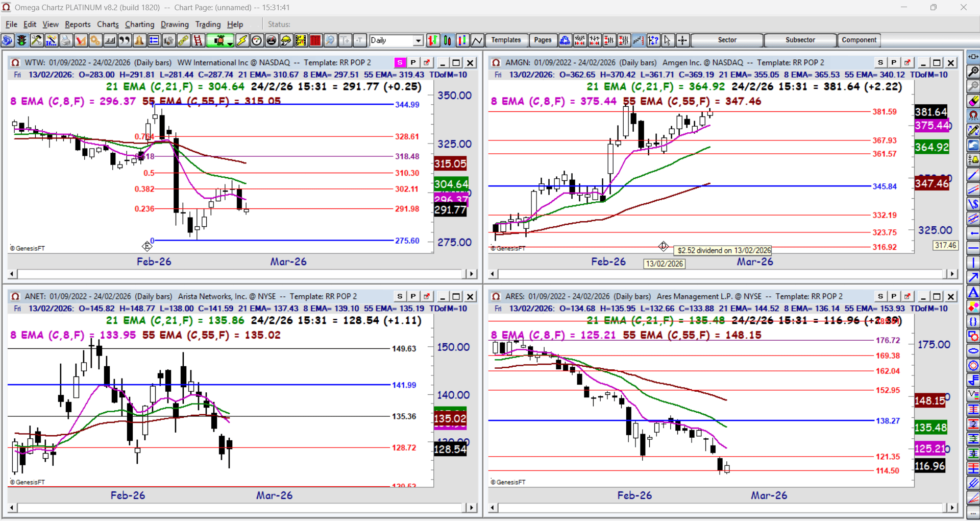Select the zoom in magnifier tool
This screenshot has height=521, width=980.
973,72
